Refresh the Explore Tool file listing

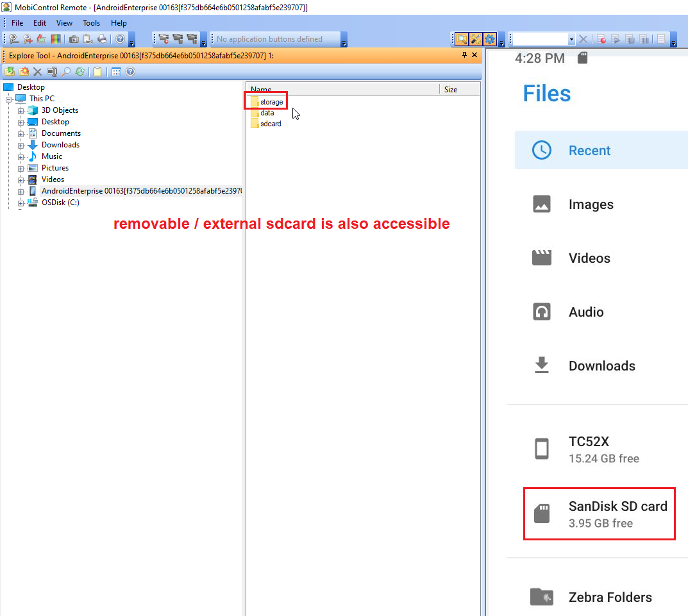point(80,72)
